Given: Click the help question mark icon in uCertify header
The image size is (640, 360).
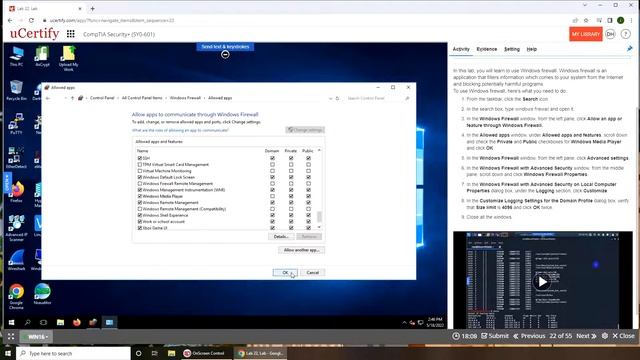Looking at the screenshot, I should (625, 34).
